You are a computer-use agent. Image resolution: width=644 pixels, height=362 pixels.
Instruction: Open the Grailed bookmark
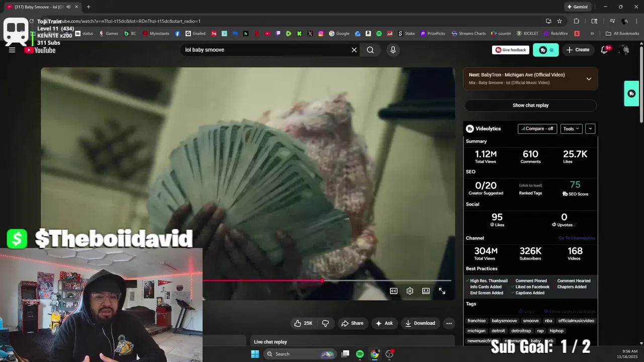195,34
